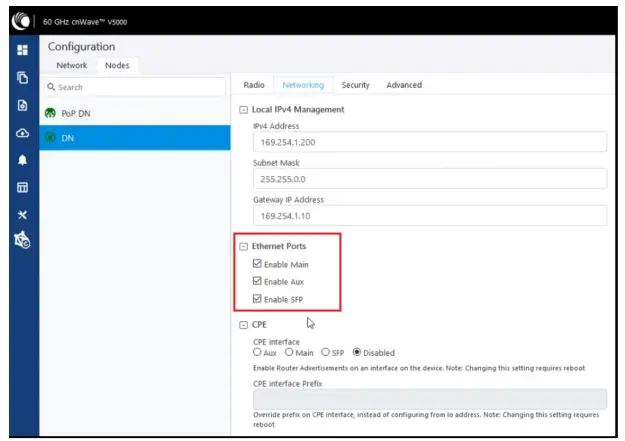Viewport: 625px width, 441px height.
Task: Toggle the Enable Main checkbox
Action: [x=257, y=265]
